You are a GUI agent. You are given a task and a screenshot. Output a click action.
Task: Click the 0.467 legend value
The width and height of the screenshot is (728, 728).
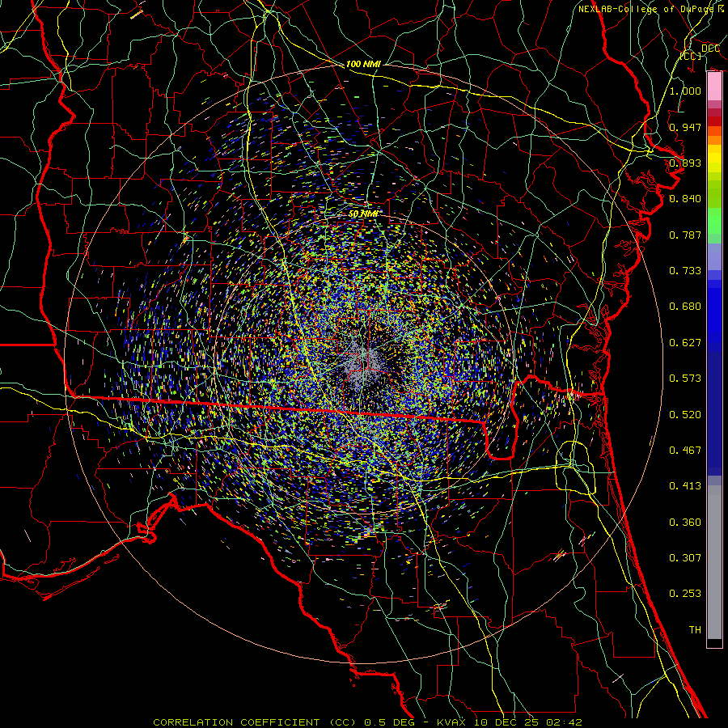point(685,451)
